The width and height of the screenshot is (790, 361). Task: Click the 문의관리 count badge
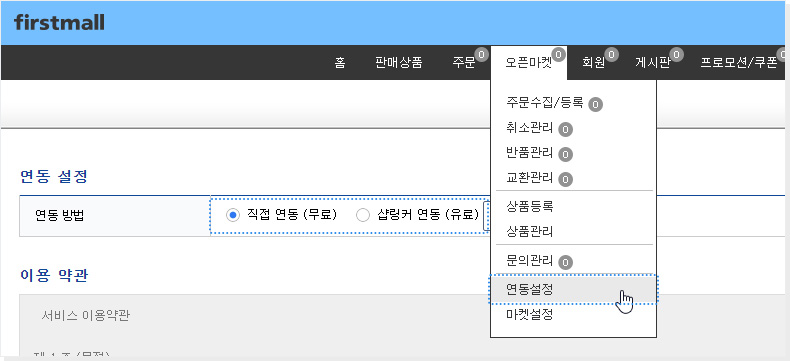565,262
